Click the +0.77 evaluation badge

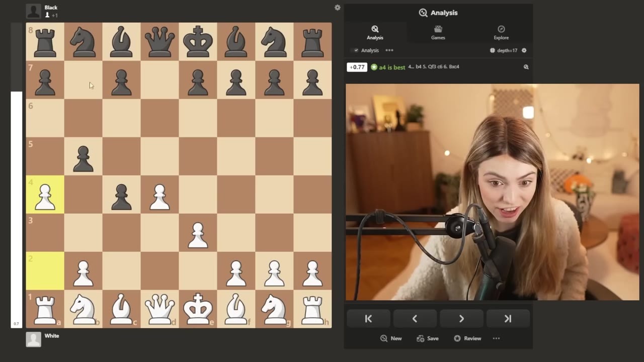point(357,67)
